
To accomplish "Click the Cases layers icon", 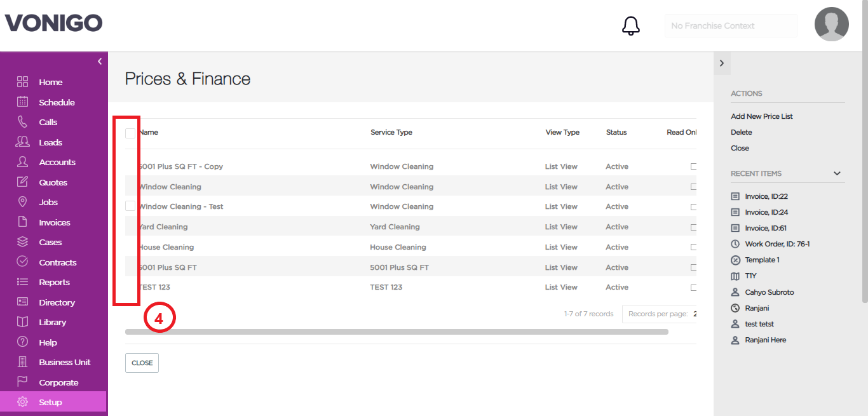I will click(22, 242).
